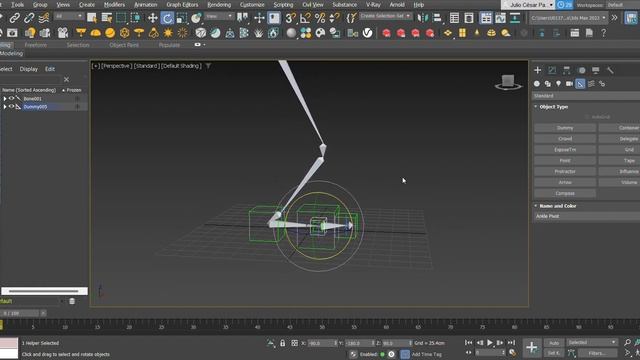Image resolution: width=640 pixels, height=360 pixels.
Task: Open the selection filter All dropdown
Action: (69, 16)
